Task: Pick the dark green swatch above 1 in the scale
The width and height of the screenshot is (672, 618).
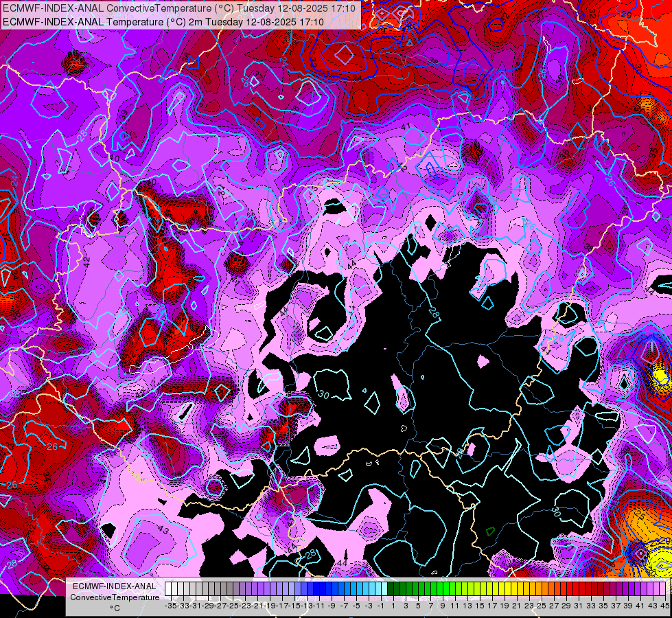Action: coord(391,588)
